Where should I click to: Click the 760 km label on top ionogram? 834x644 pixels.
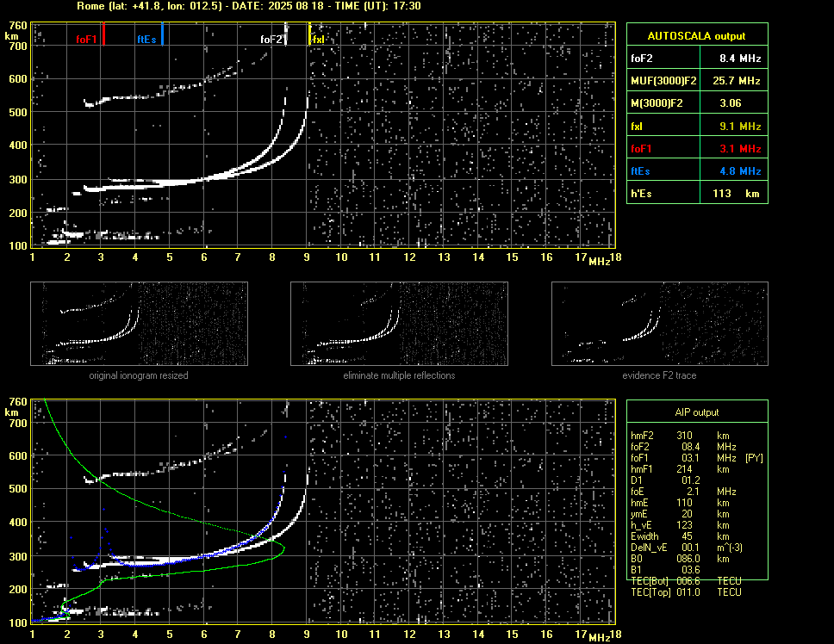(x=18, y=26)
